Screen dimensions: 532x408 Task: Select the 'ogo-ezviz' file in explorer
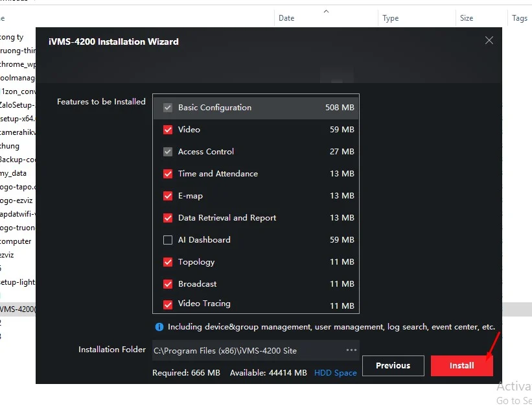pyautogui.click(x=16, y=200)
